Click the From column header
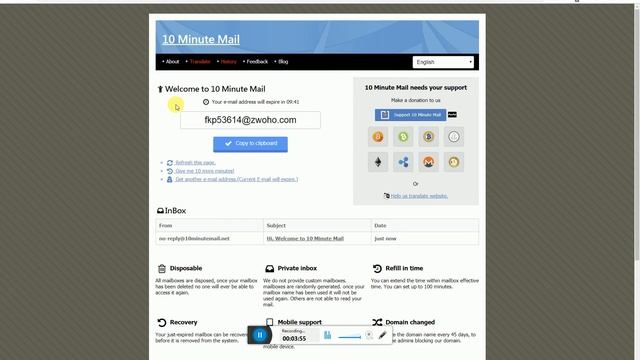The height and width of the screenshot is (360, 640). point(209,225)
